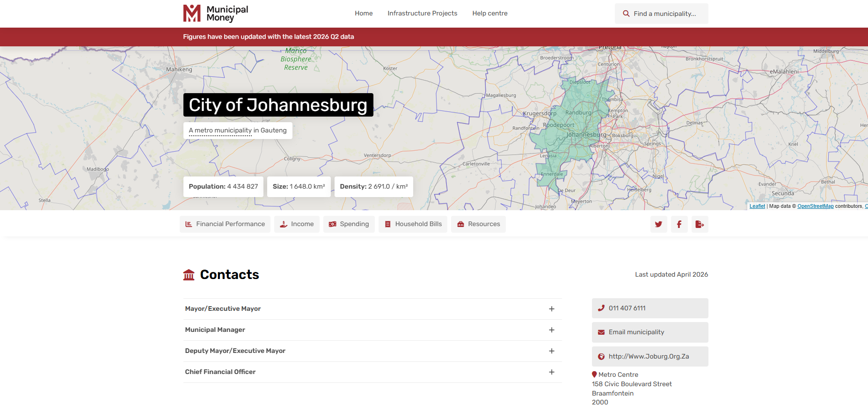Click the export PDF icon button

click(700, 224)
